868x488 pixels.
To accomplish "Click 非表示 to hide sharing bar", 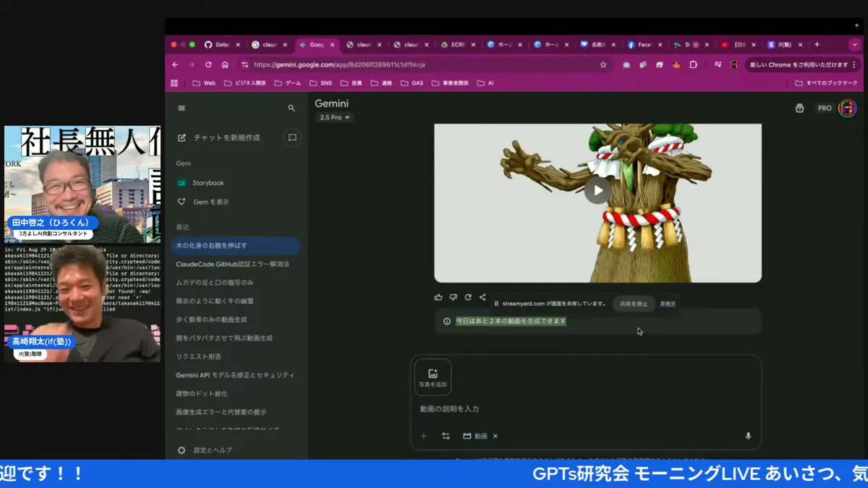I will 668,304.
